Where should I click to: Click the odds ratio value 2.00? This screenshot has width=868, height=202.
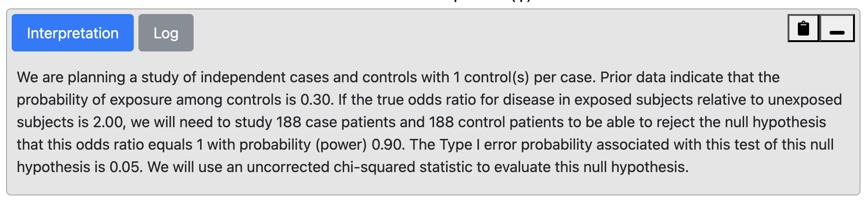(x=108, y=122)
